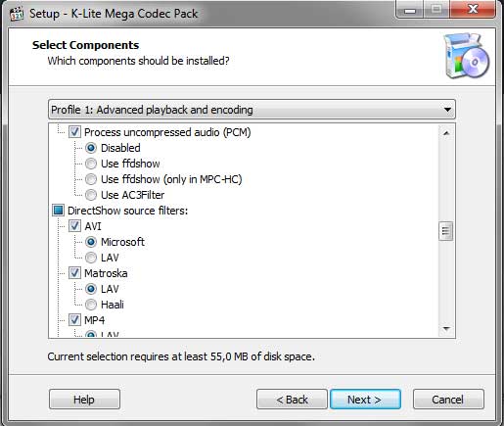Toggle the MP4 checkbox
This screenshot has height=426, width=504.
(x=74, y=320)
